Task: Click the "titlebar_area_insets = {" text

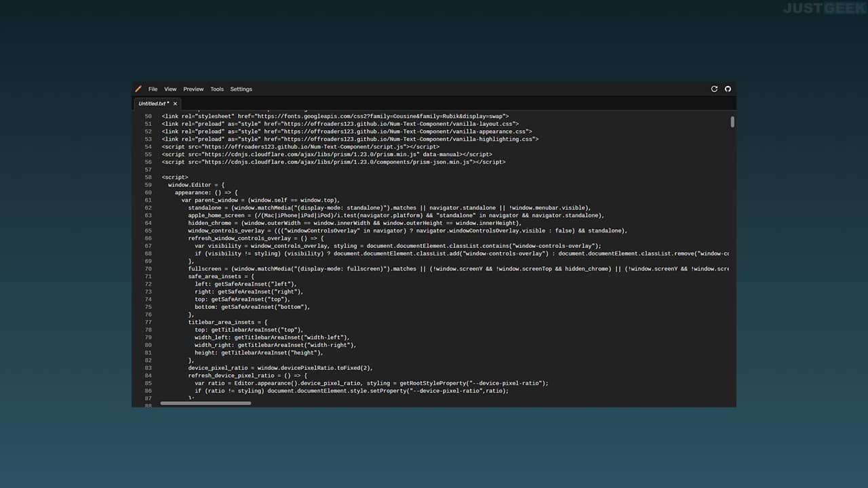Action: [x=228, y=322]
